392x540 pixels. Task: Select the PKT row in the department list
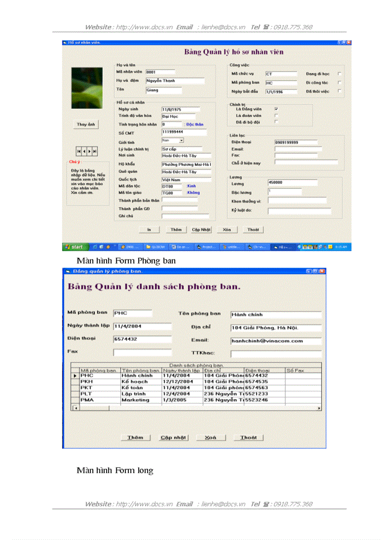coord(95,388)
